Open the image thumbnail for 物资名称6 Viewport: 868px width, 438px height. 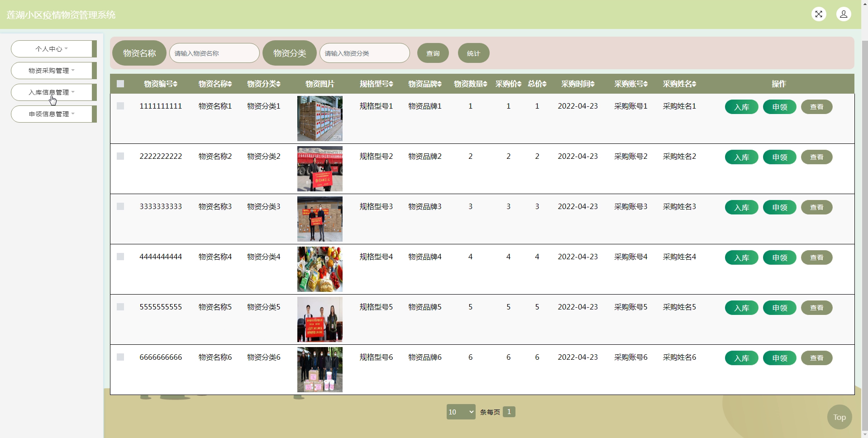click(x=320, y=370)
